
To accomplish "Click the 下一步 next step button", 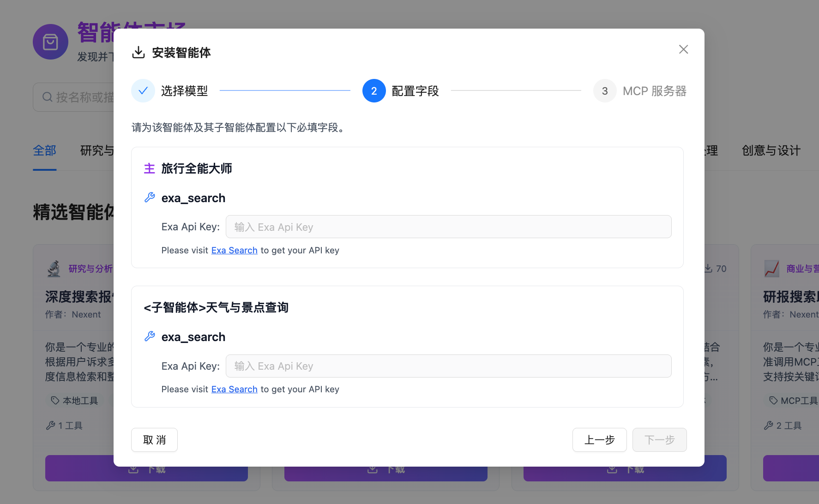I will (x=659, y=440).
